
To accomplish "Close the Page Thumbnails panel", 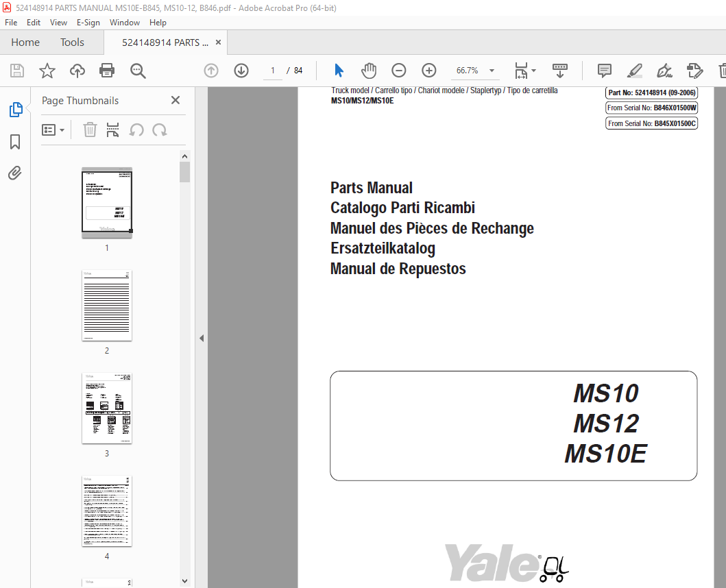I will 176,100.
